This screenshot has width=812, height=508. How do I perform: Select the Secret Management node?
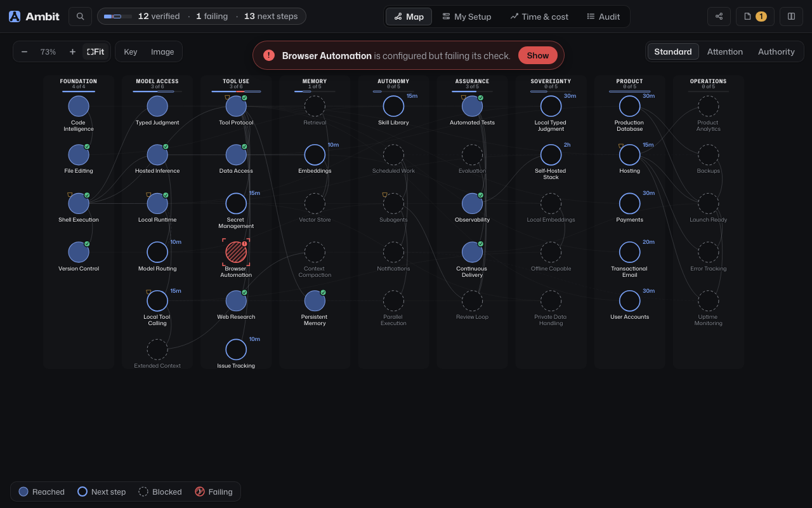[x=236, y=204]
